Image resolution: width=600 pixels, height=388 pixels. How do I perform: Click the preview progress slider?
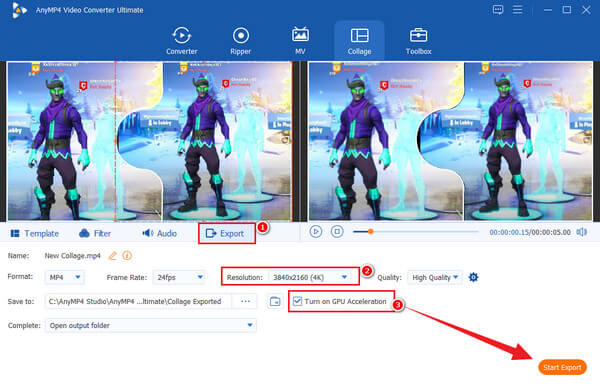click(x=416, y=231)
